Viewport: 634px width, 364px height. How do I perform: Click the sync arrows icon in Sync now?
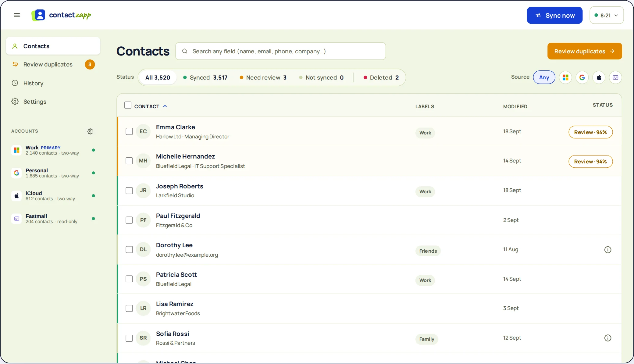click(538, 15)
